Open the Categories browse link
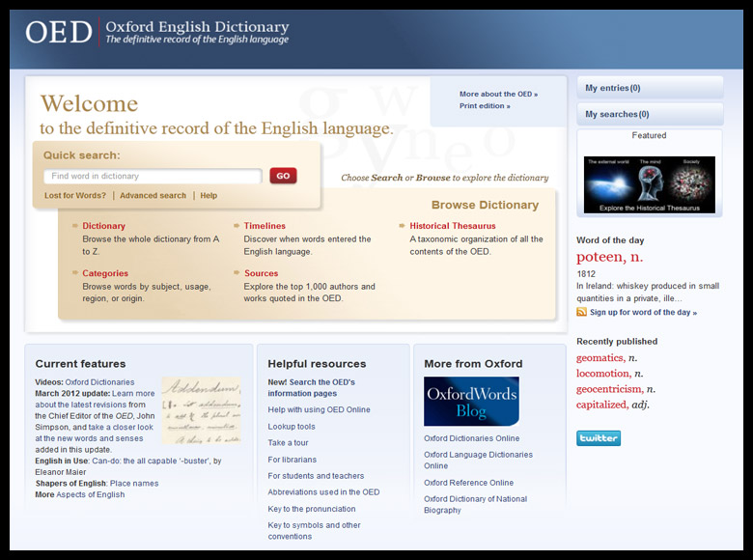 (105, 273)
